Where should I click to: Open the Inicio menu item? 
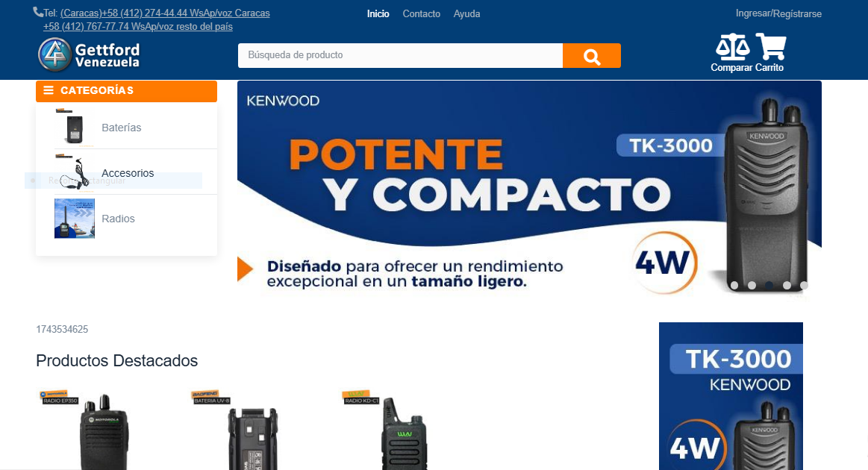click(378, 14)
